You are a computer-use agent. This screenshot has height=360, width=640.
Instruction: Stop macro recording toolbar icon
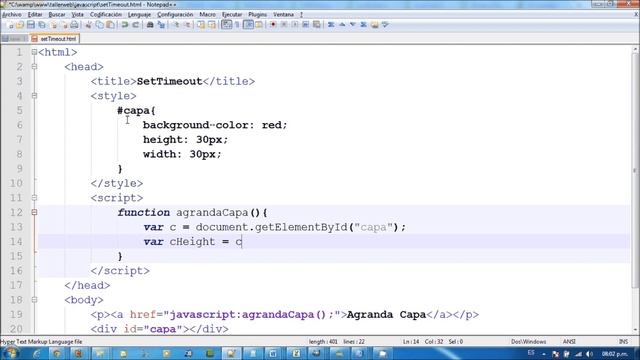[284, 25]
